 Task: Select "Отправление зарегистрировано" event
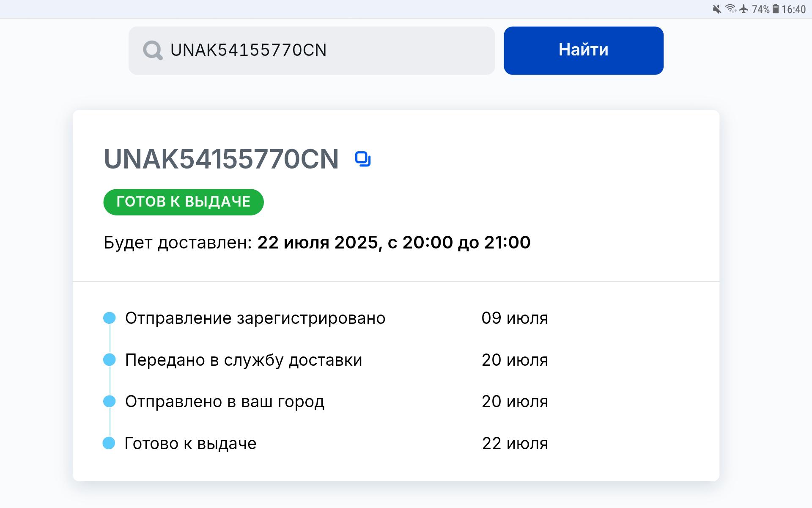[x=255, y=318]
